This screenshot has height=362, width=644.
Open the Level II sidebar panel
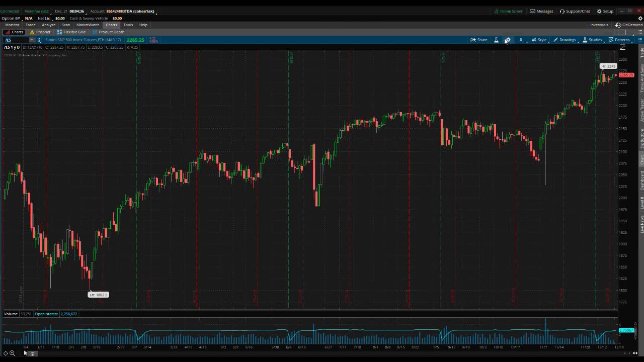(641, 203)
